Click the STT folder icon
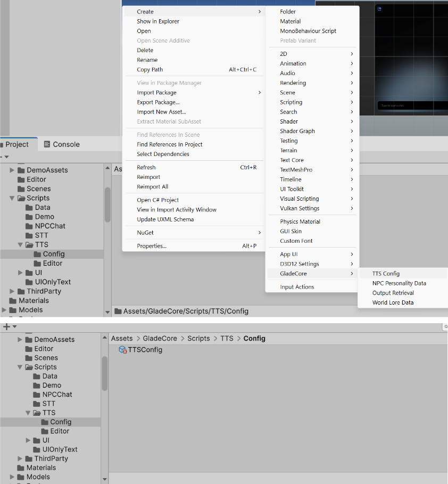 click(x=28, y=235)
